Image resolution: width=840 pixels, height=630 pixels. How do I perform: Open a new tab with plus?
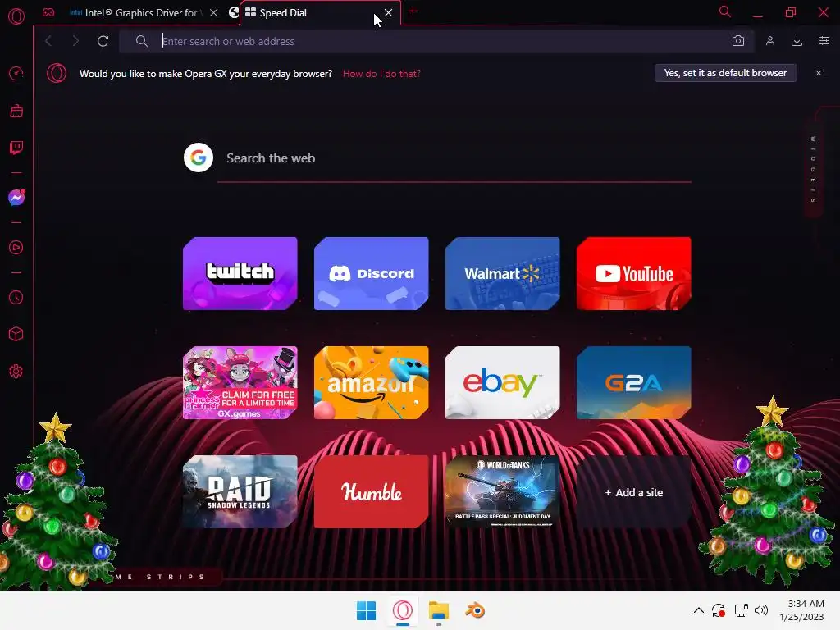413,11
